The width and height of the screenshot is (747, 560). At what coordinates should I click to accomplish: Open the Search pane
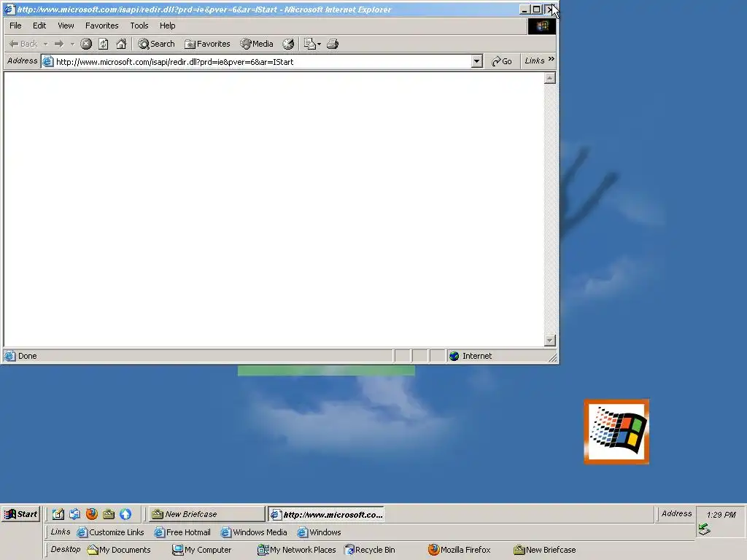pyautogui.click(x=156, y=44)
